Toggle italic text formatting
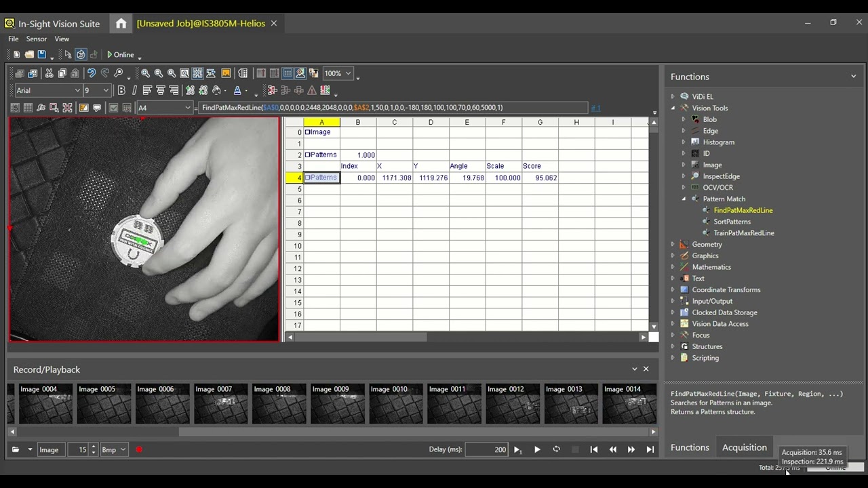 [134, 90]
